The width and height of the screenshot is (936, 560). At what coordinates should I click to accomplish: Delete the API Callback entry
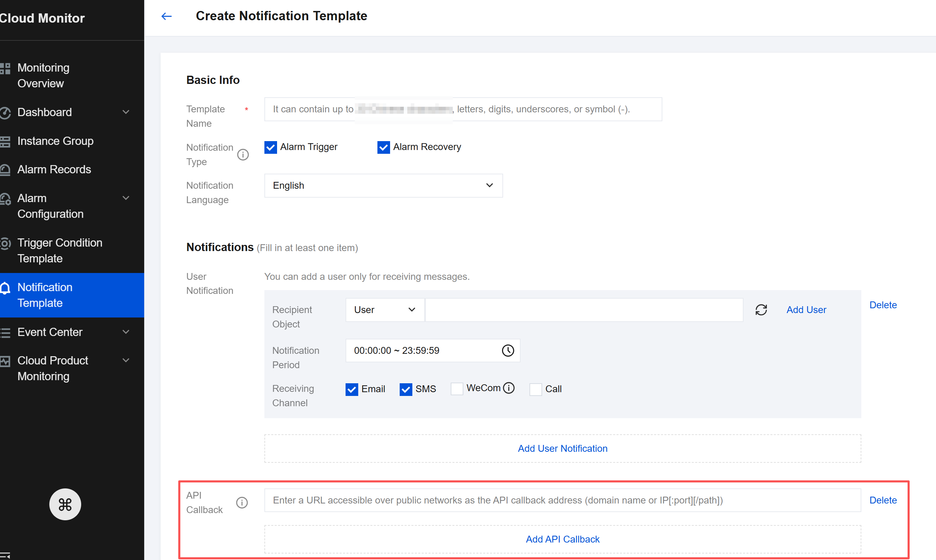[883, 500]
